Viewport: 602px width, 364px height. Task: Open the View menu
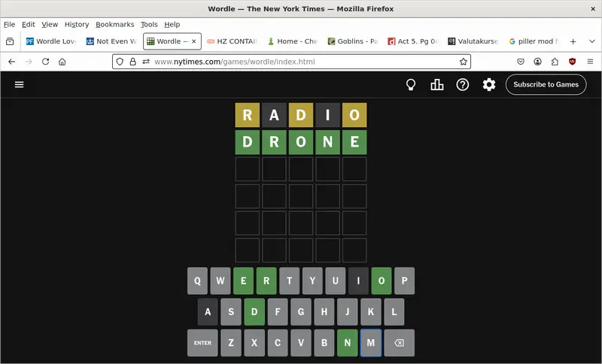(50, 24)
